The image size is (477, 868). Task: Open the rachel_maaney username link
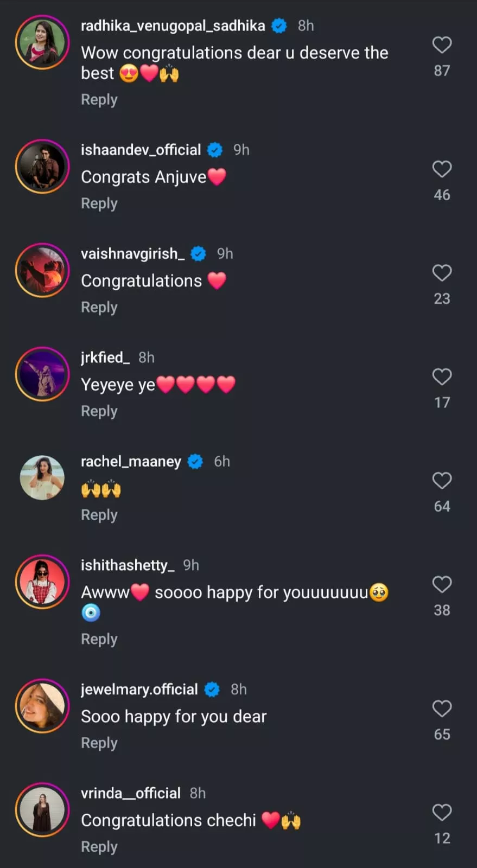click(x=131, y=462)
